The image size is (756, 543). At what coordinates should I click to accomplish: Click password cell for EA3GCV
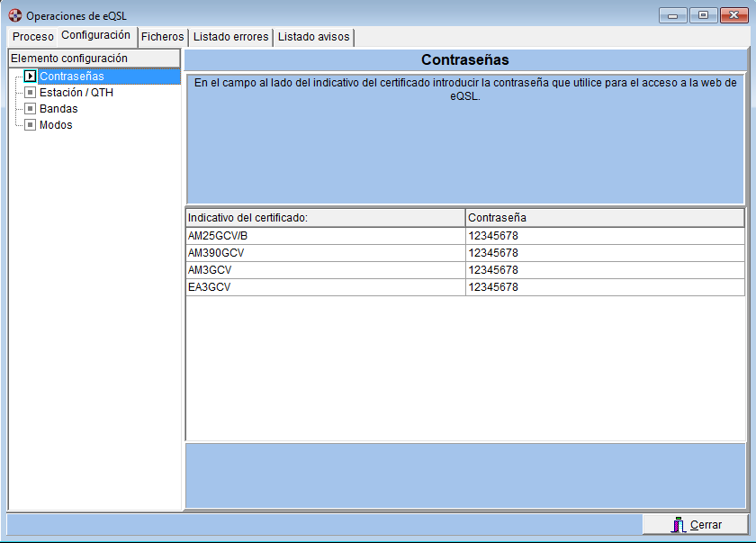604,287
